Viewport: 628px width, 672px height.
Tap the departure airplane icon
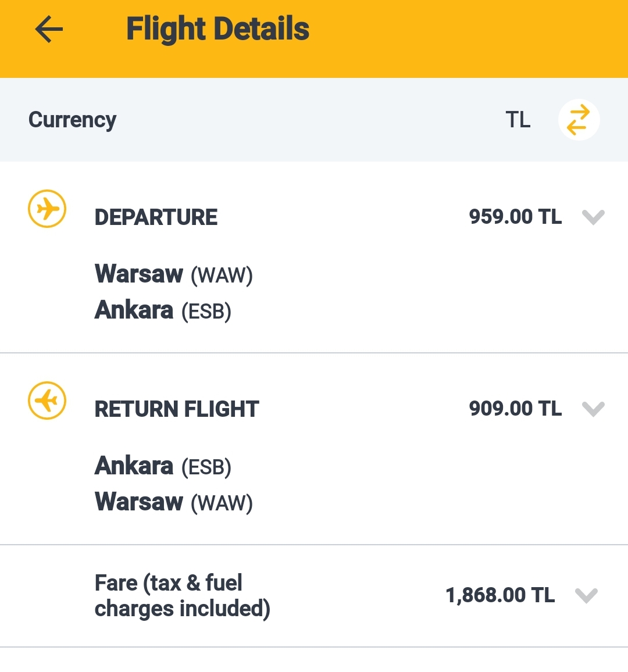(x=47, y=209)
